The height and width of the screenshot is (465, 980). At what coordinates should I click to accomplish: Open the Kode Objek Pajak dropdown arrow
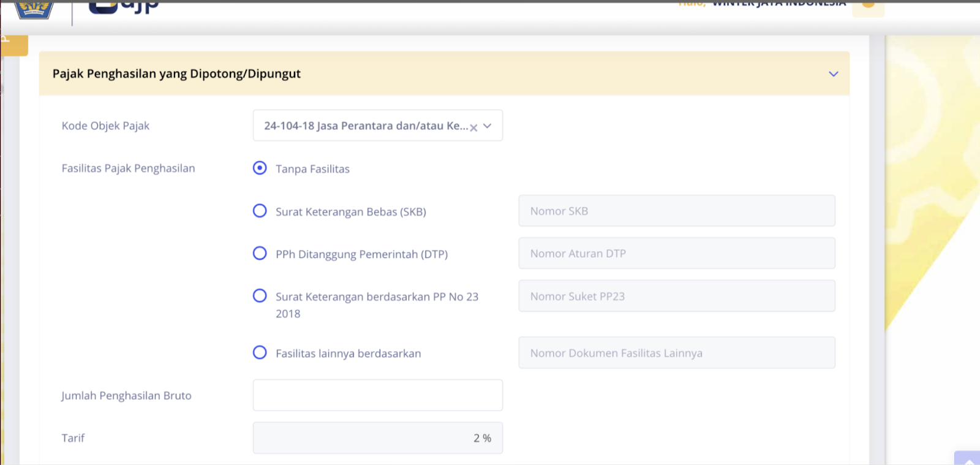pyautogui.click(x=488, y=126)
